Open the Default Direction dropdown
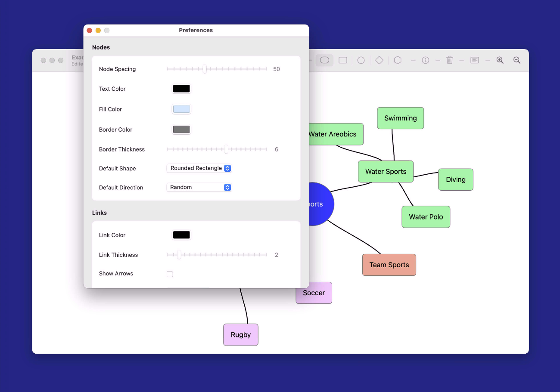Screen dimensions: 560x392 pyautogui.click(x=199, y=187)
